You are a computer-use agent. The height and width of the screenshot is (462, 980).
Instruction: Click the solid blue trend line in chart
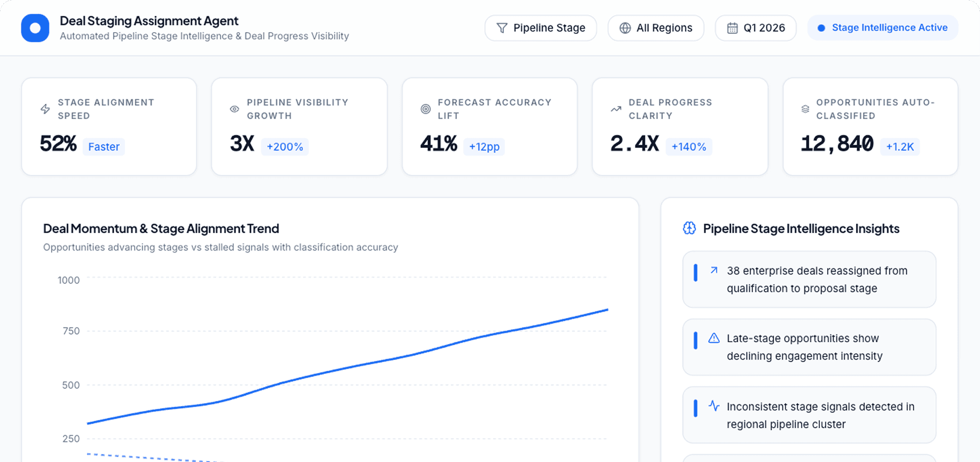tap(348, 368)
